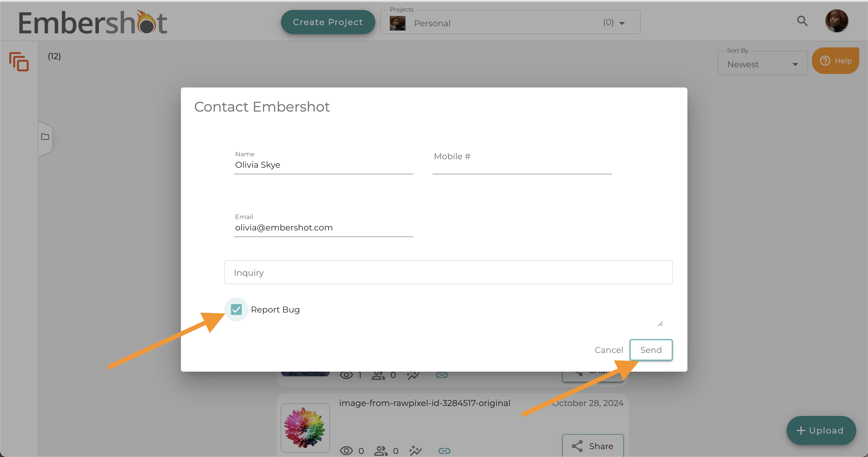This screenshot has height=457, width=868.
Task: Open the Sort By Newest dropdown
Action: tap(762, 64)
